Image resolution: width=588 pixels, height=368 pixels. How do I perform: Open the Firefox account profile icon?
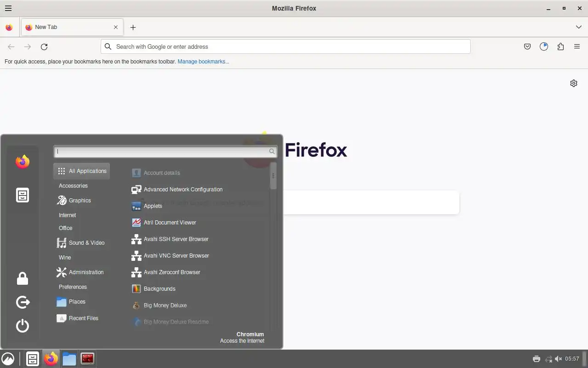point(544,46)
